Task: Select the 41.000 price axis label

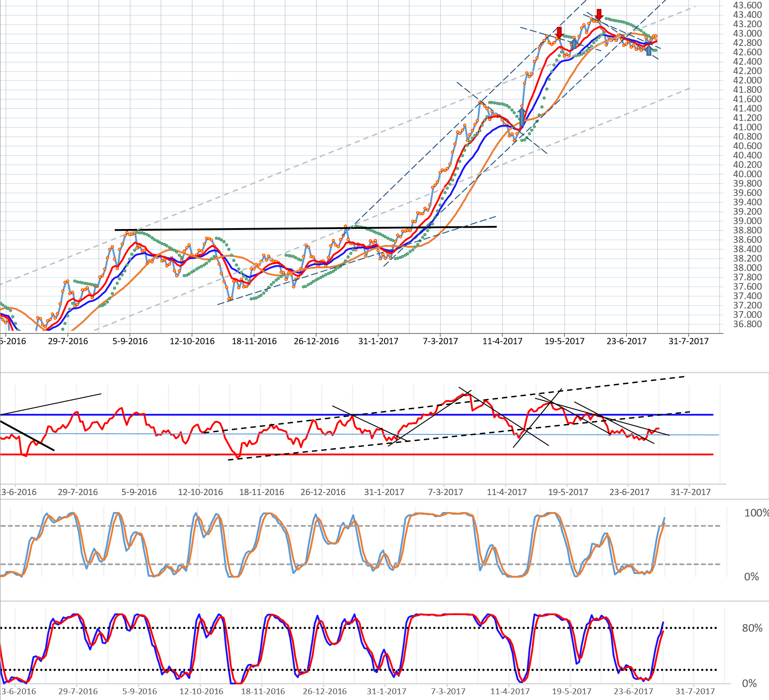Action: click(x=748, y=127)
